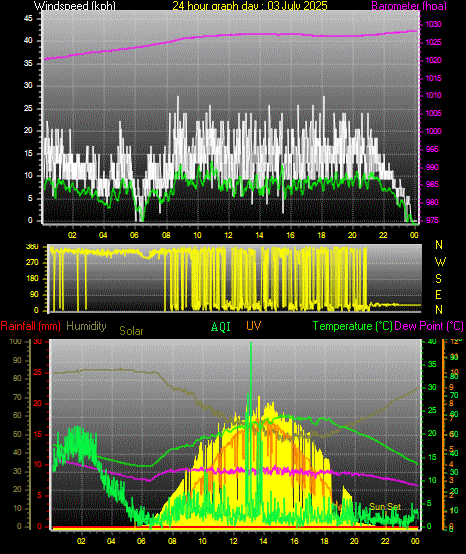Click the Windspeed (kph) axis title

pos(75,6)
